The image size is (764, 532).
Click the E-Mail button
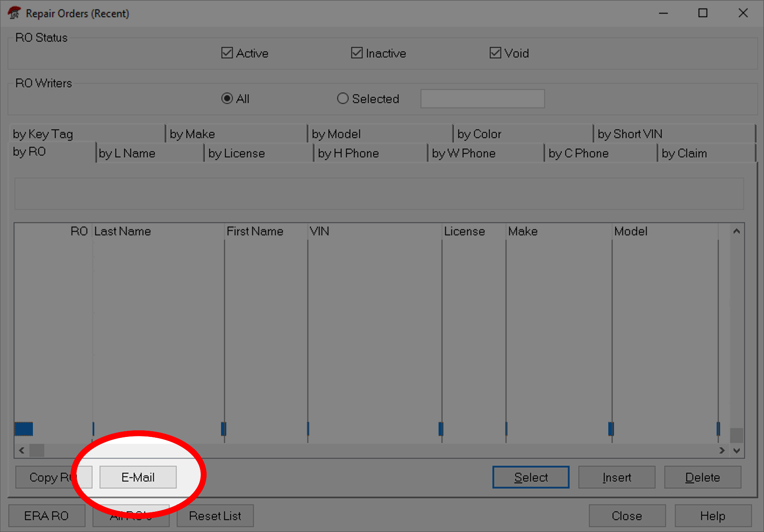click(138, 477)
